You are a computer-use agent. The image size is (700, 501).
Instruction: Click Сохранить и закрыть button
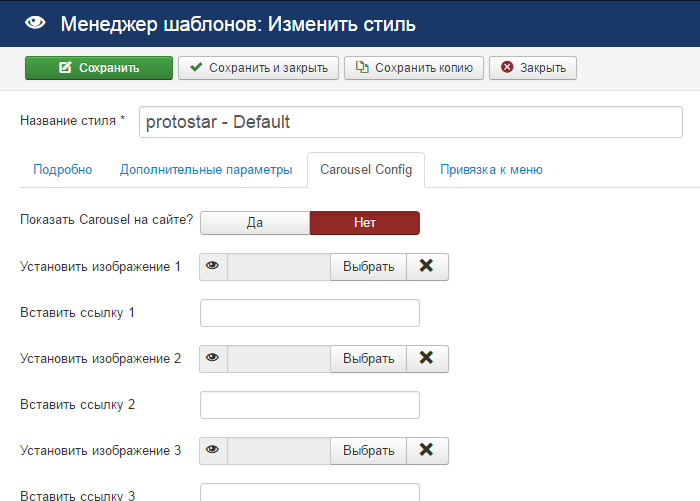click(x=258, y=68)
